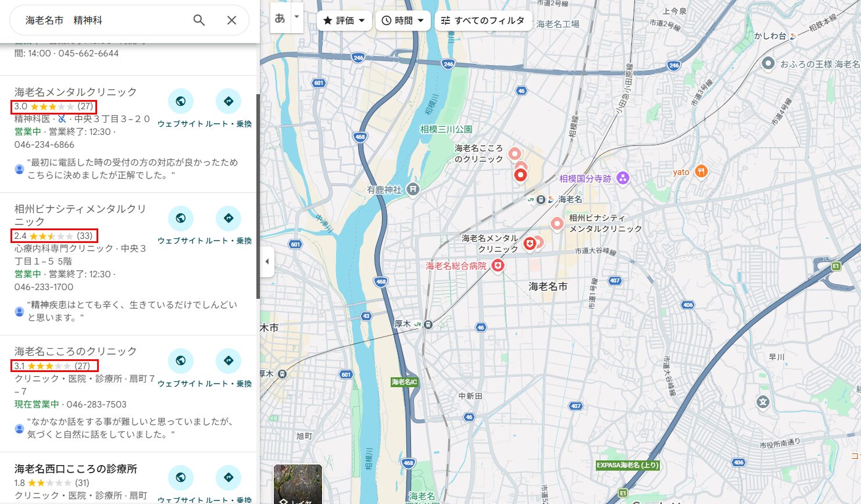
Task: Click directions icon for 海老名西口こころの診療所
Action: pos(229,478)
